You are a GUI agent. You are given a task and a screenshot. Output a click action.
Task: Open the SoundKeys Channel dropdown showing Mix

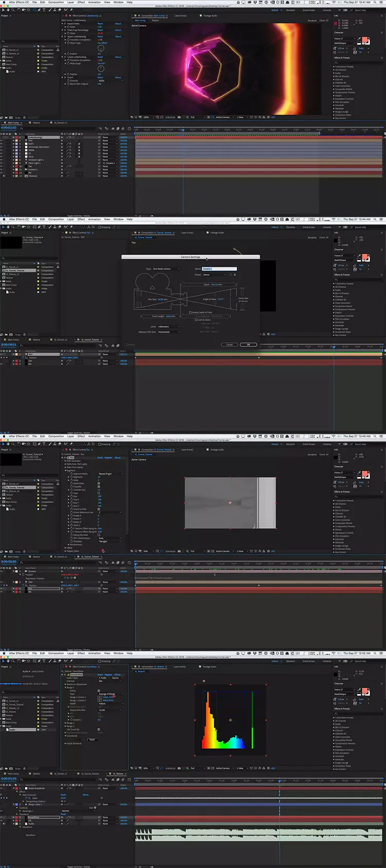110,681
